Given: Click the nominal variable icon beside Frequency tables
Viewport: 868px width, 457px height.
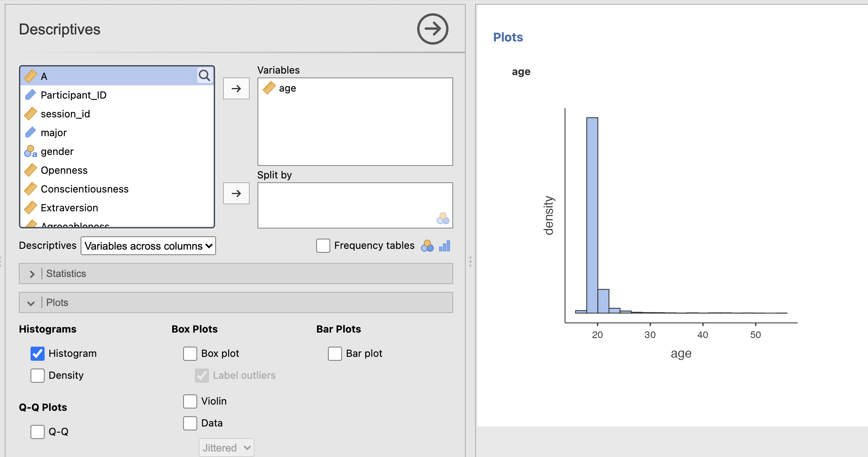Looking at the screenshot, I should (x=427, y=246).
